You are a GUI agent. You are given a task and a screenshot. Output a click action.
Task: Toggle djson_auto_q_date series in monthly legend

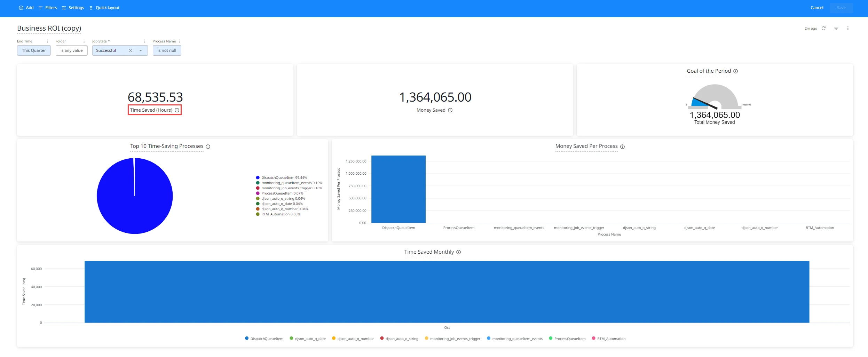(x=308, y=339)
